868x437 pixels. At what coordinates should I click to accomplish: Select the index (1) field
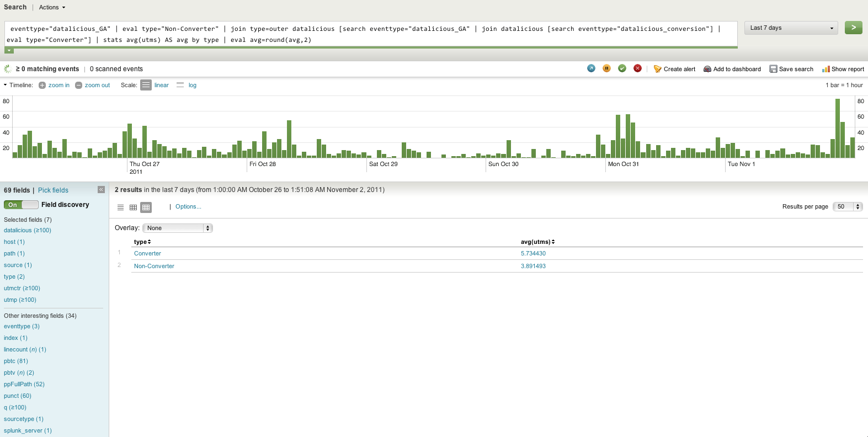pos(15,338)
